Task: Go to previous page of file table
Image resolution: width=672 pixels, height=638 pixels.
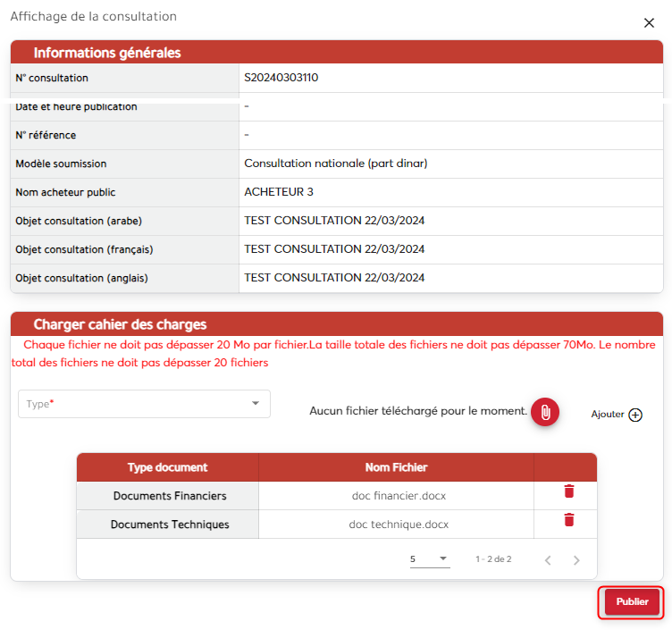Action: pos(548,560)
